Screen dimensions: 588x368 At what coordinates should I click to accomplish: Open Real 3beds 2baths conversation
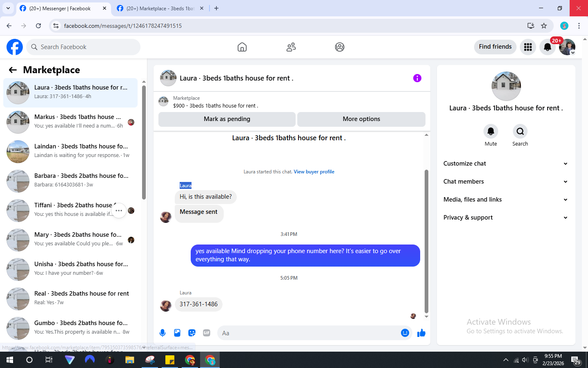(71, 299)
